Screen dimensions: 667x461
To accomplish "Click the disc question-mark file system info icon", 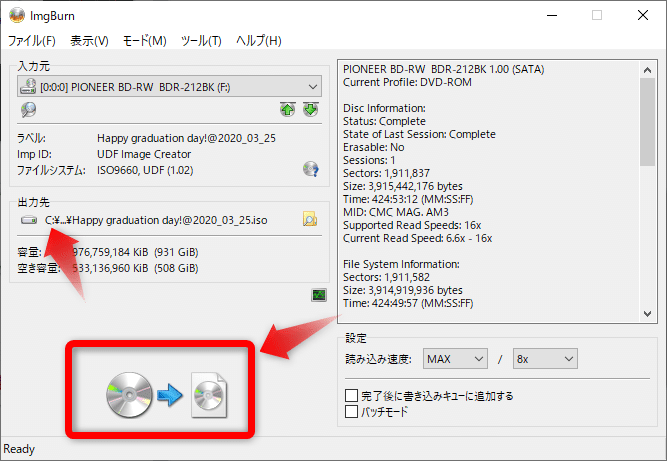I will click(x=311, y=169).
